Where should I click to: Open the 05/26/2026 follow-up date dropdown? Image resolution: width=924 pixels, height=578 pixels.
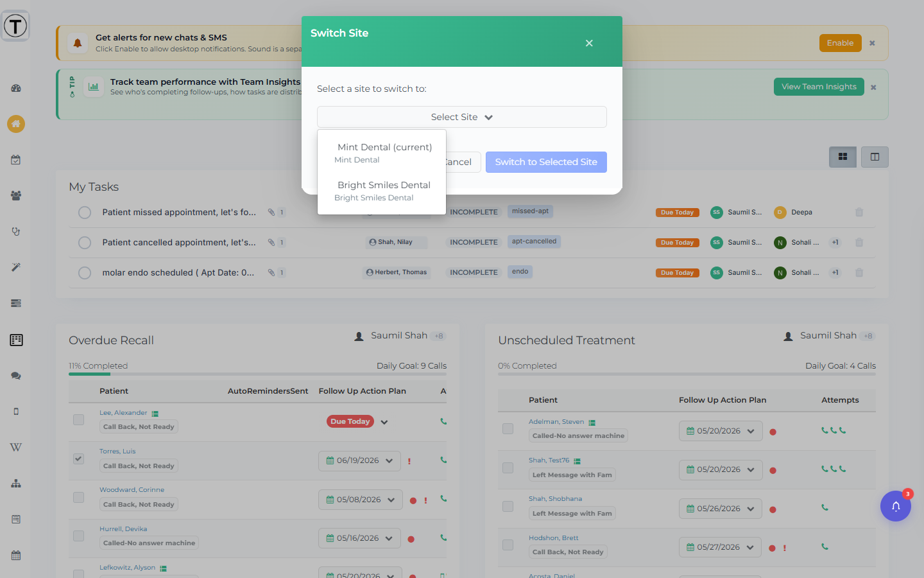click(x=721, y=509)
